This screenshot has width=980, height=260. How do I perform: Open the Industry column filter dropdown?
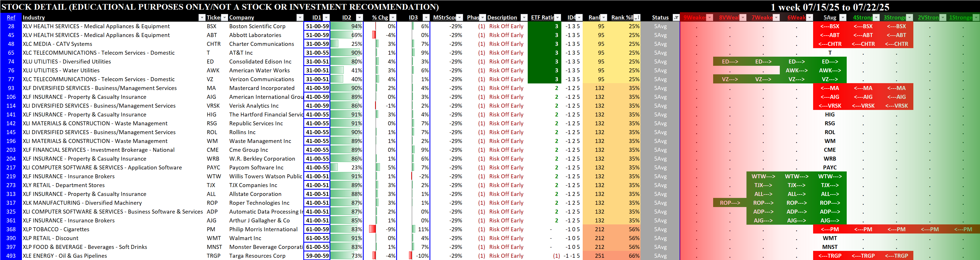point(202,17)
